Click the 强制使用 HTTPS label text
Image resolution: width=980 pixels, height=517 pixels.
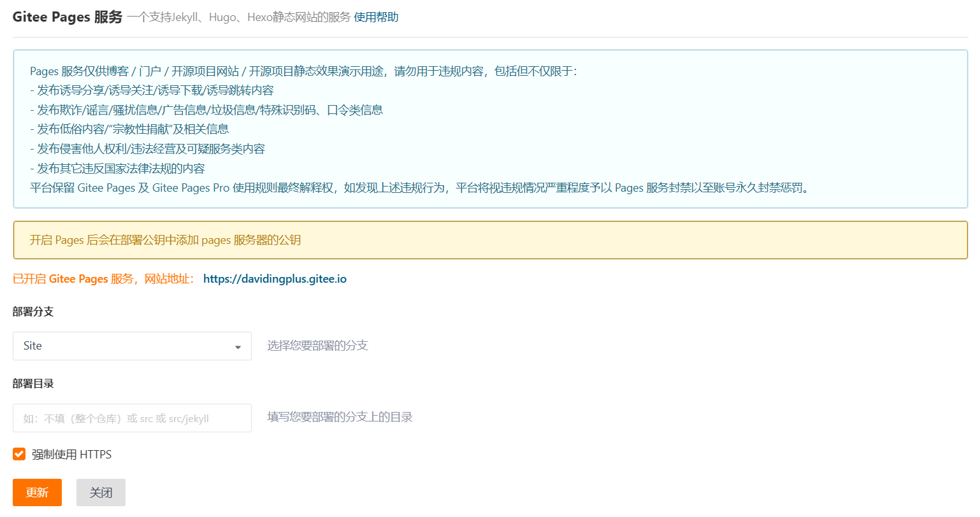[x=71, y=455]
